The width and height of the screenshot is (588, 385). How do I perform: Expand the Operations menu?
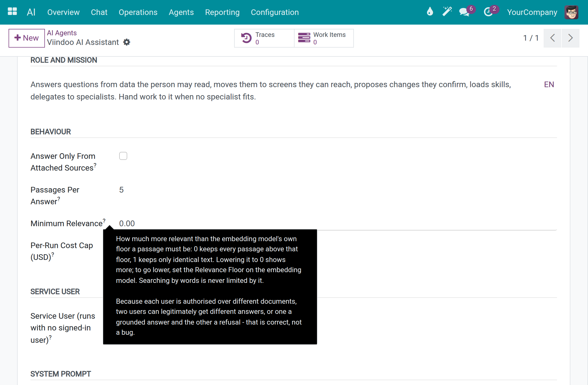point(138,12)
